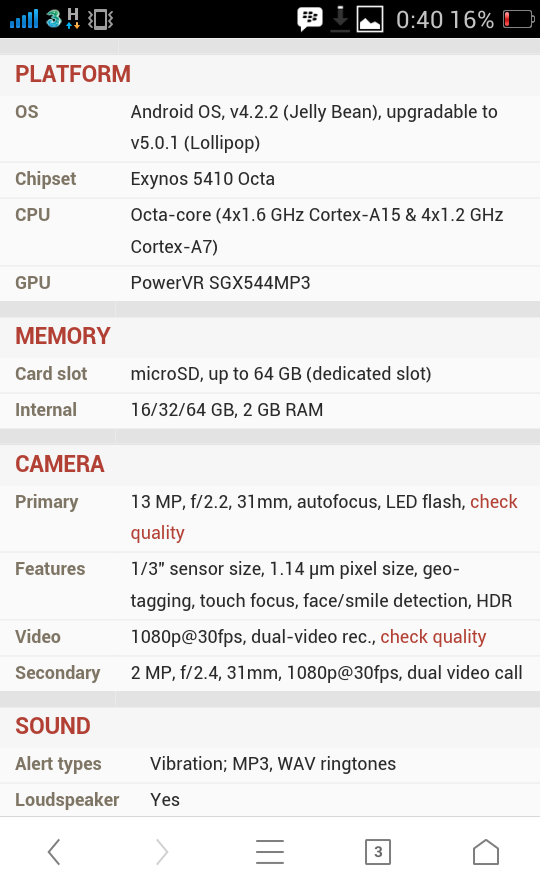Tap the Chipset spec label

coord(45,179)
